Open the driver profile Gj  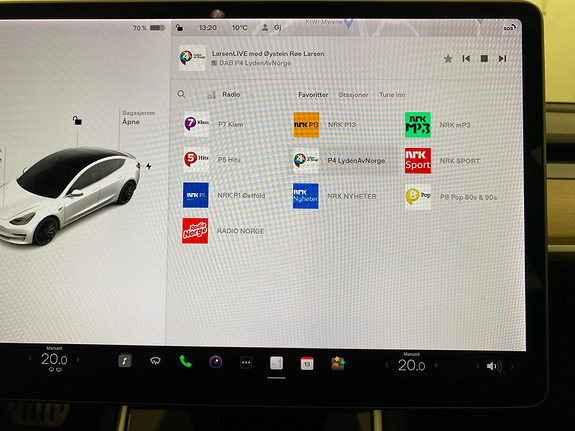(272, 28)
